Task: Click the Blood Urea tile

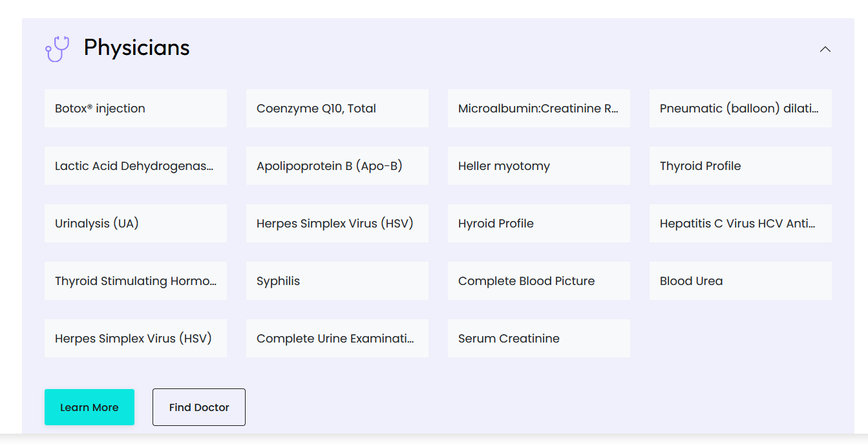Action: coord(740,281)
